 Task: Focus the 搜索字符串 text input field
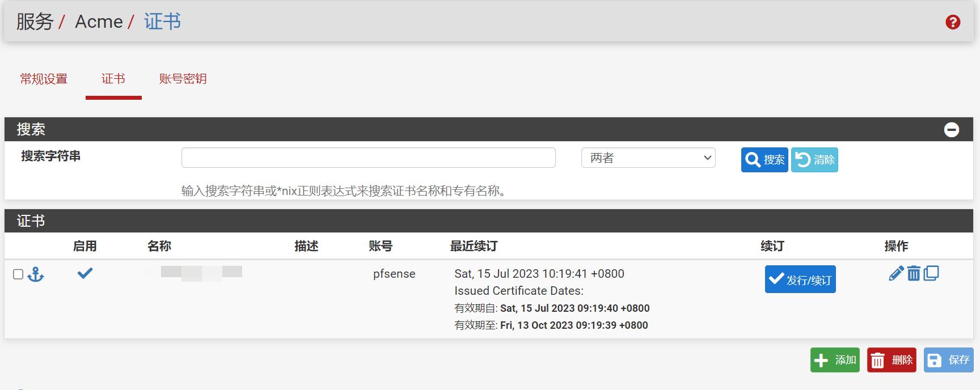coord(368,158)
